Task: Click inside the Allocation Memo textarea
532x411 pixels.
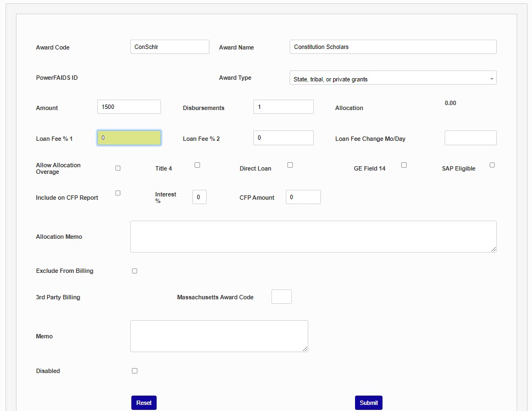Action: click(x=313, y=237)
